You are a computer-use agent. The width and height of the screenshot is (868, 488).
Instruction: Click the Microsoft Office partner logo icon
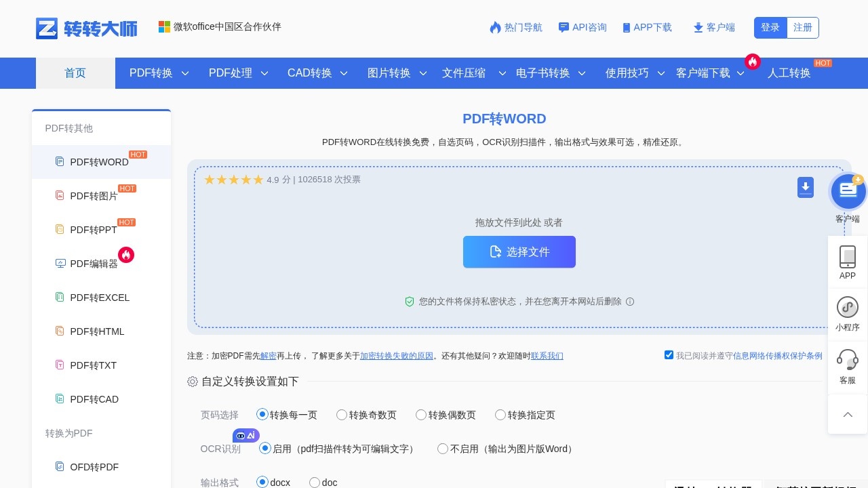click(165, 26)
